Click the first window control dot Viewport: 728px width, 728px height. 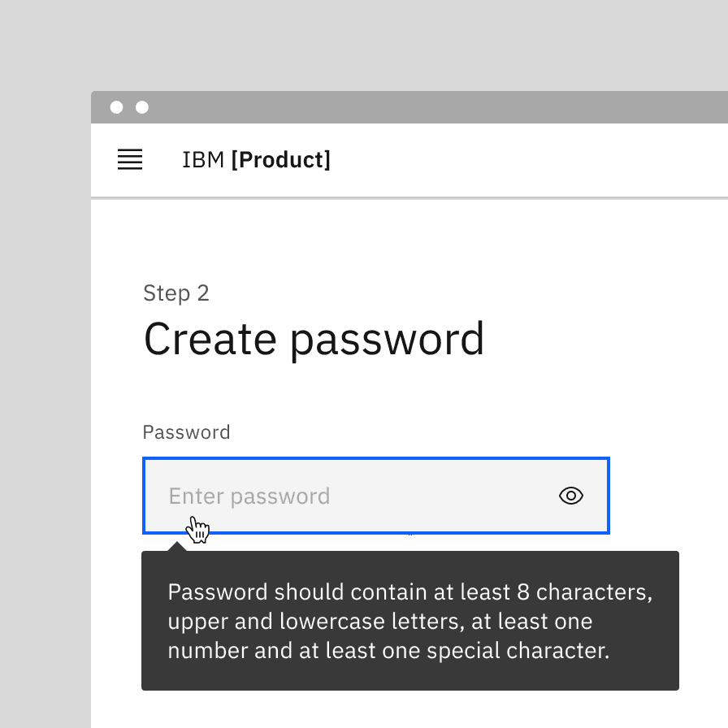[117, 106]
